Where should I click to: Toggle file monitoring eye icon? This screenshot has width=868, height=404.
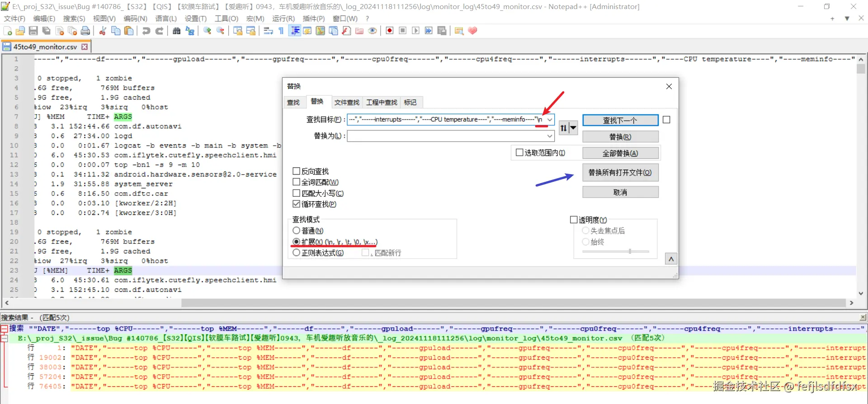pyautogui.click(x=373, y=31)
